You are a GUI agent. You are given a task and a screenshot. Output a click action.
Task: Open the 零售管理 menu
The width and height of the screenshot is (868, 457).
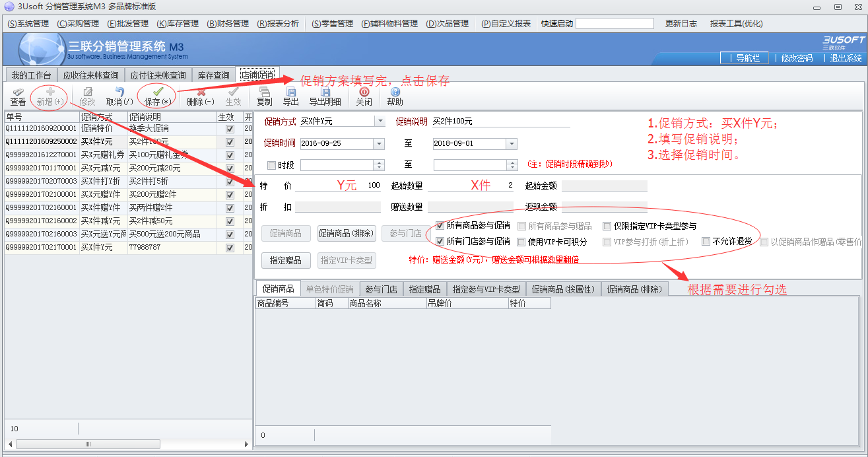coord(333,24)
